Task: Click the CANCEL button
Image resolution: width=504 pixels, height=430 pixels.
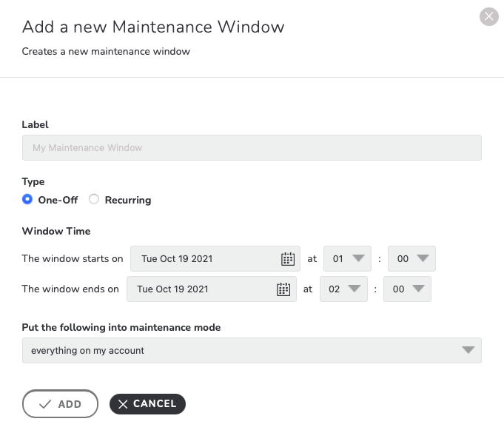Action: (x=147, y=404)
